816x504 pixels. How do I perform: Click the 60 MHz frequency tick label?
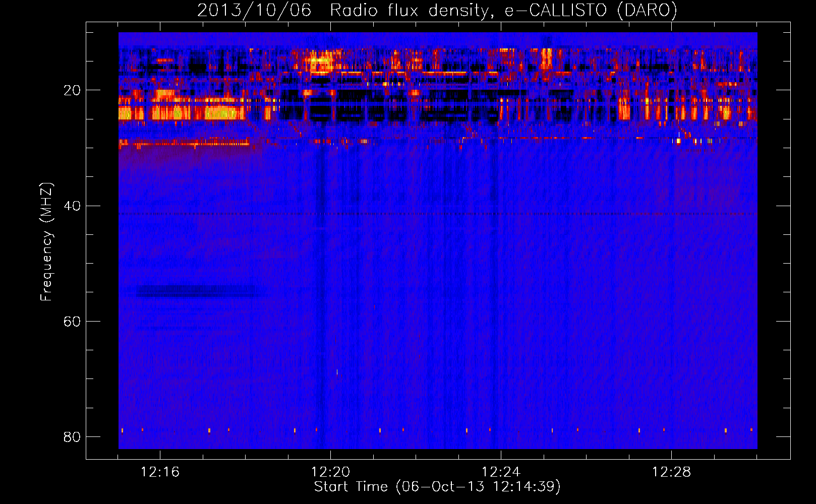tap(72, 322)
